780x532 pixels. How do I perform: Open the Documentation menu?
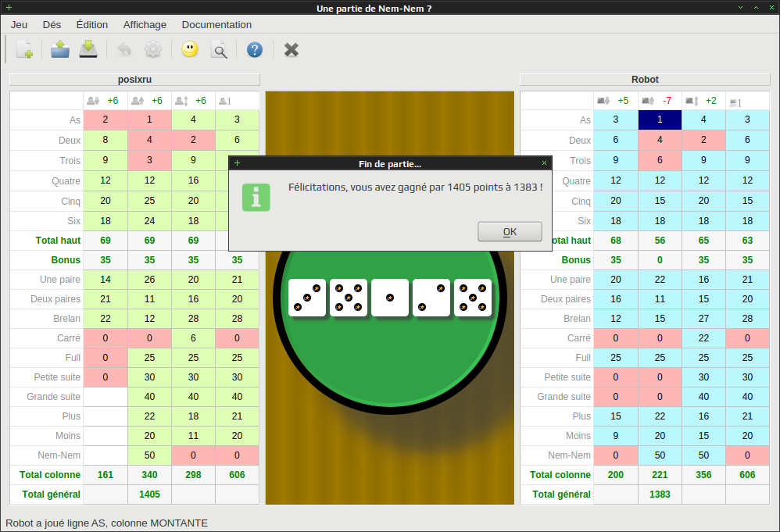(x=216, y=24)
